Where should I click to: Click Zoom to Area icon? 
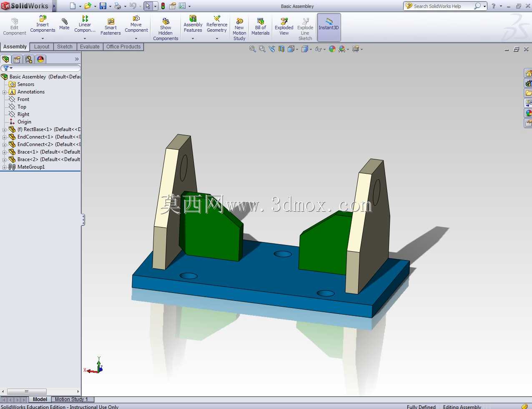262,49
